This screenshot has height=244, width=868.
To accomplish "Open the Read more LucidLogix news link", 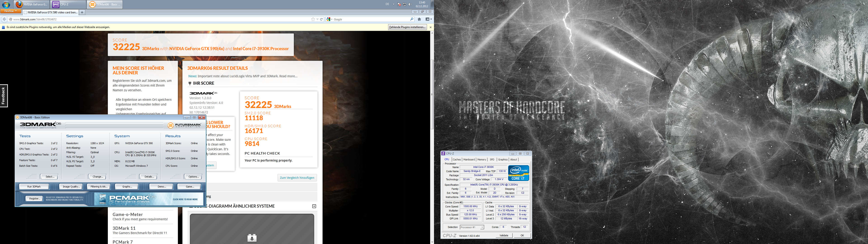I will point(288,76).
